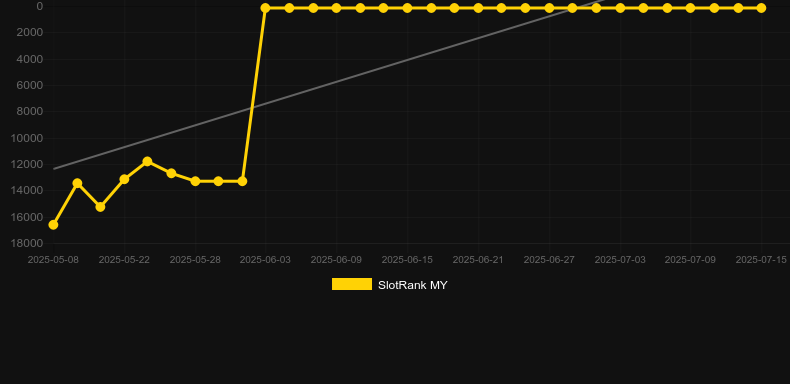The height and width of the screenshot is (384, 790).
Task: Toggle SlotRank MY series via yellow legend swatch
Action: [x=352, y=284]
